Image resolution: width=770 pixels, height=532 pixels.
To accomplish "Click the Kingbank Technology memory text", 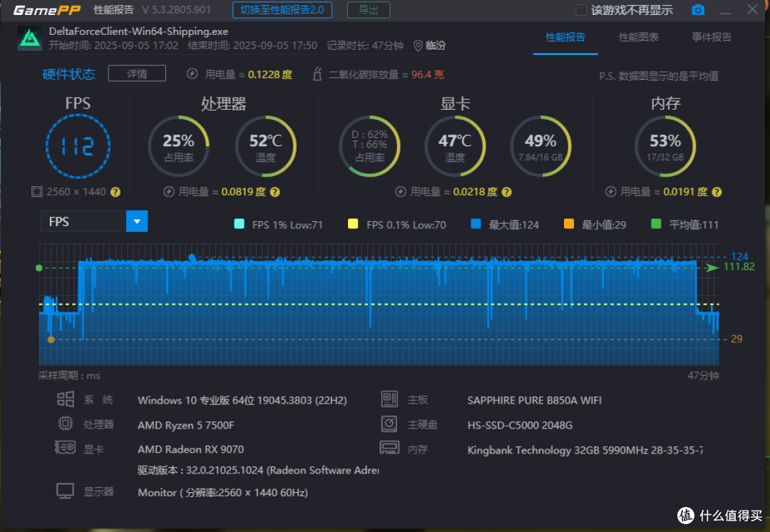I will (x=585, y=450).
